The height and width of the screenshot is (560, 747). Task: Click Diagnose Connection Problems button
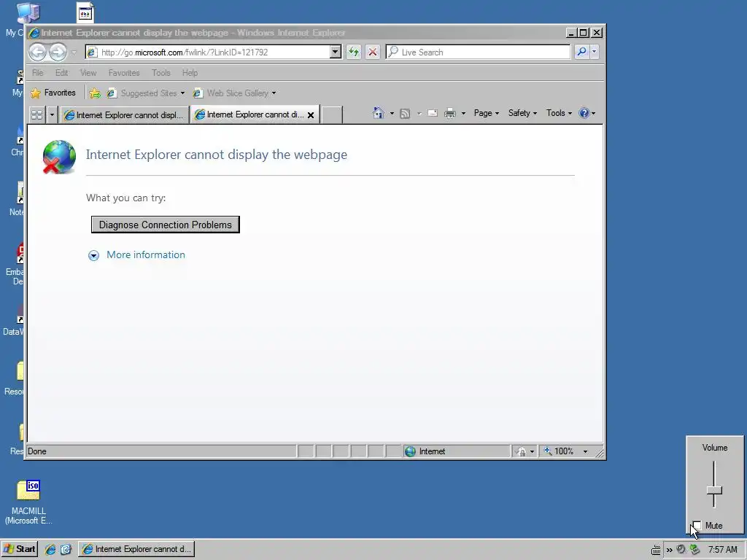coord(166,225)
